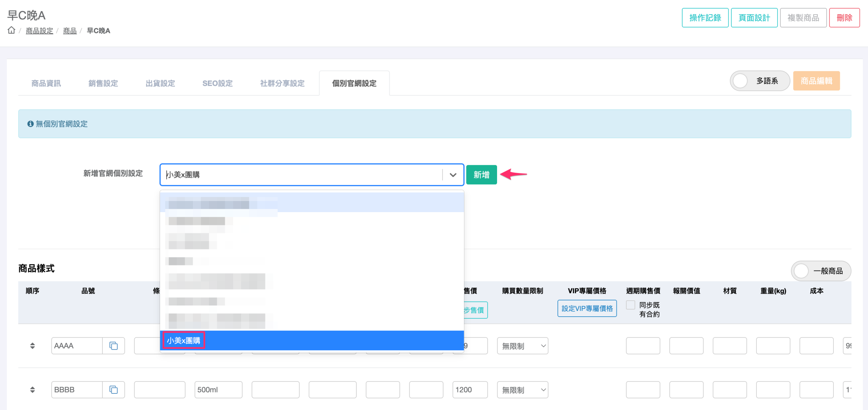Image resolution: width=868 pixels, height=410 pixels.
Task: Check the 同步既有合約 checkbox
Action: click(630, 305)
